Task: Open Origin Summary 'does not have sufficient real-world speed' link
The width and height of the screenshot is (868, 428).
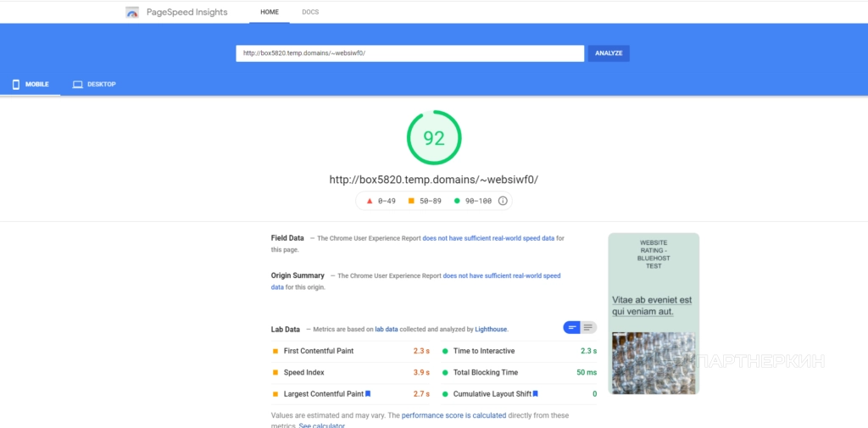Action: coord(502,275)
